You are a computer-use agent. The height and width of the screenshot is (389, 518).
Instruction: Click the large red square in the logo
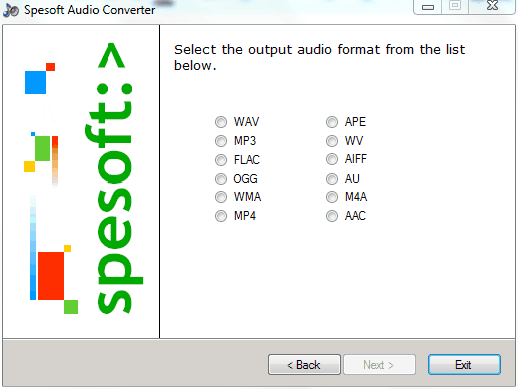click(x=51, y=276)
